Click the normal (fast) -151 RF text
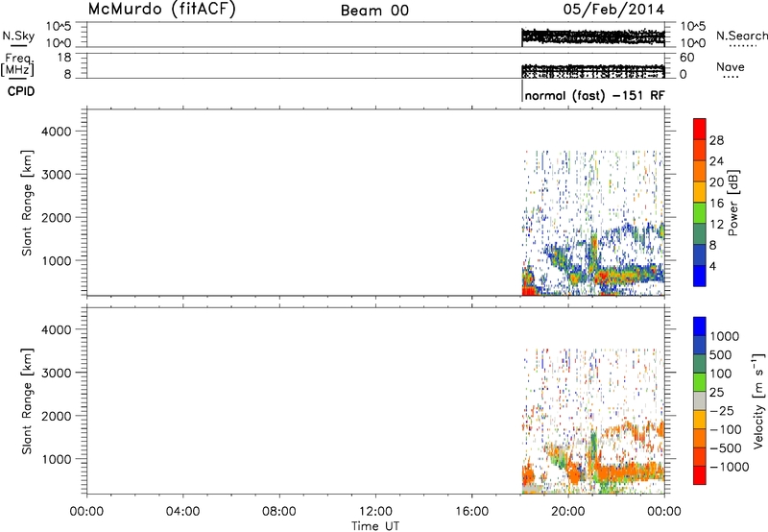This screenshot has height=532, width=768. tap(594, 95)
